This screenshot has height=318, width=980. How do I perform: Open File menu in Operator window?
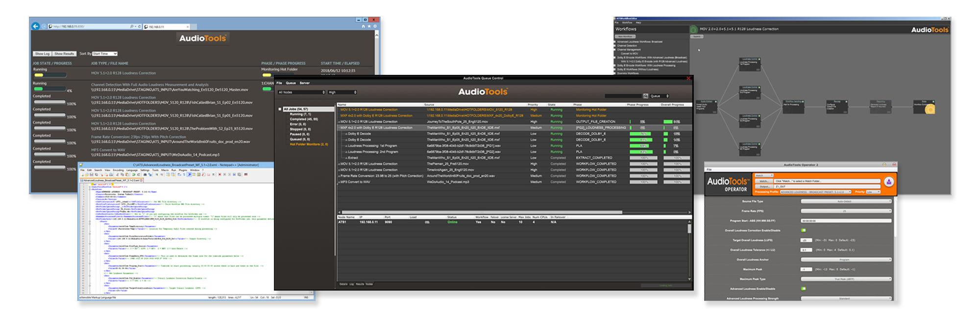click(709, 169)
